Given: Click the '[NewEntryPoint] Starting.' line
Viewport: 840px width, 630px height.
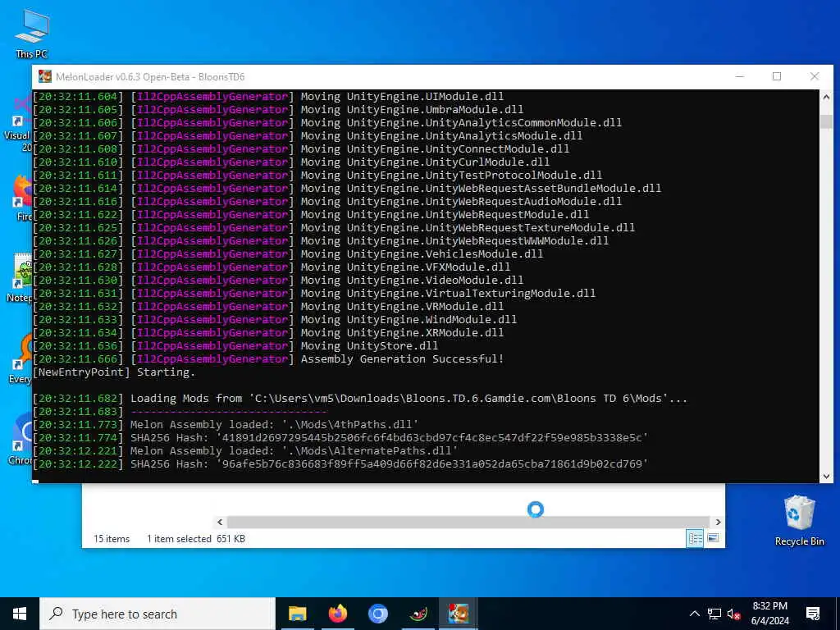Looking at the screenshot, I should [x=114, y=372].
